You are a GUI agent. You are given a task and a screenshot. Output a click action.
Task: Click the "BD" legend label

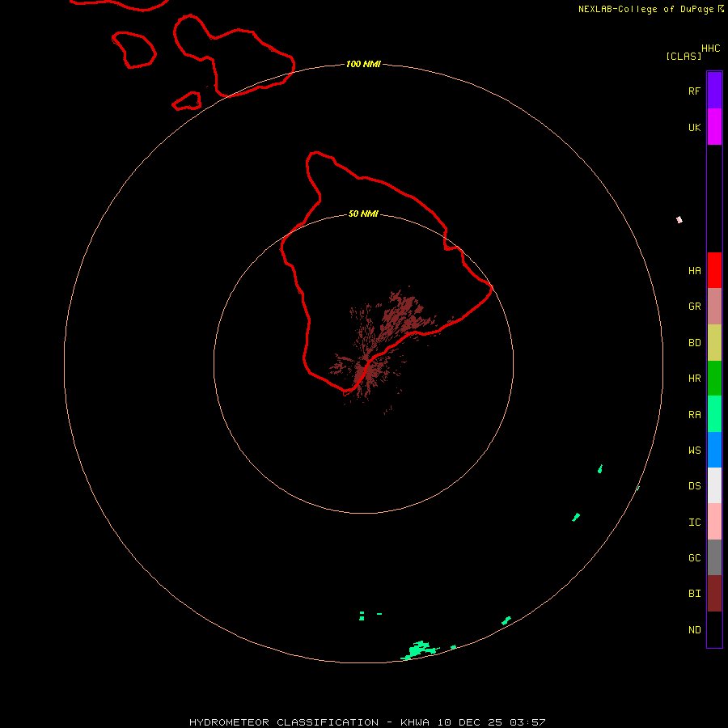(694, 343)
